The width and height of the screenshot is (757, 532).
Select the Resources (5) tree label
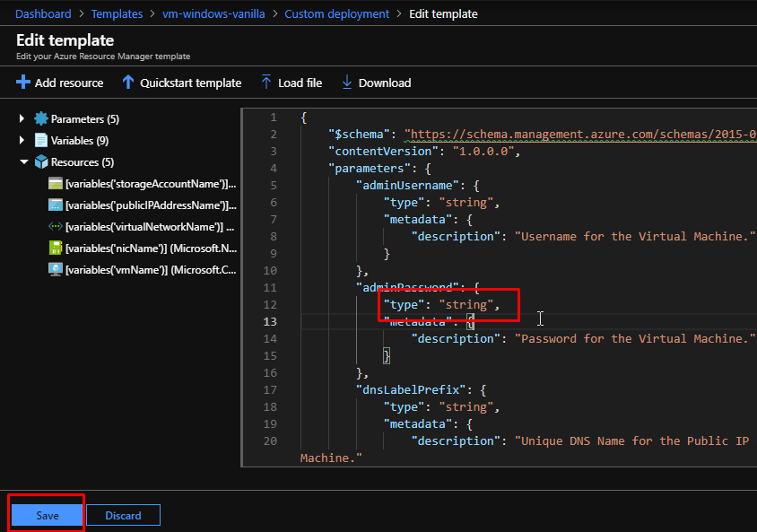(x=83, y=162)
